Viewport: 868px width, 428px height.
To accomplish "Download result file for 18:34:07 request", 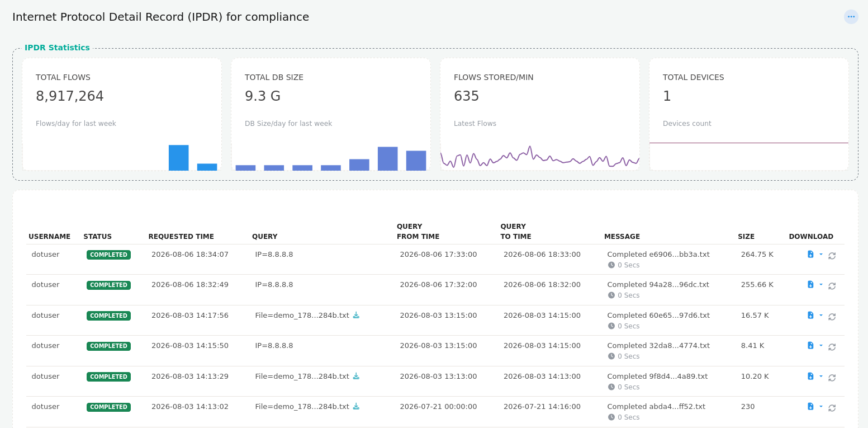I will pos(810,254).
